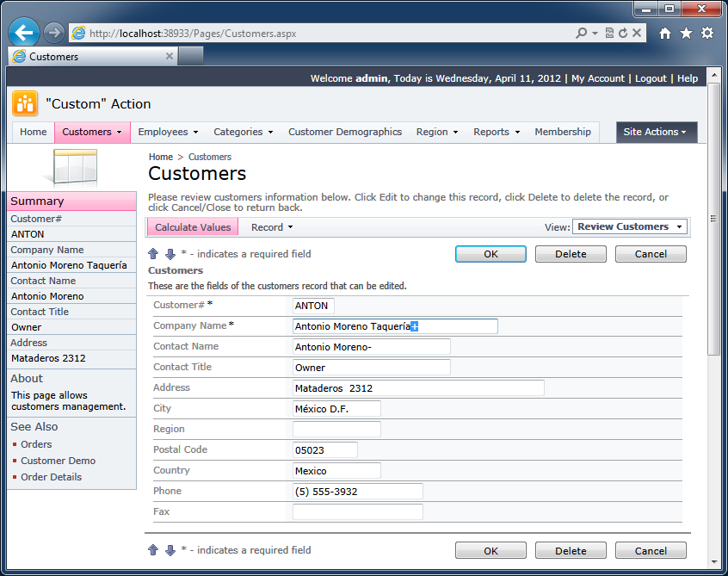Open the browser Home icon

coord(665,33)
